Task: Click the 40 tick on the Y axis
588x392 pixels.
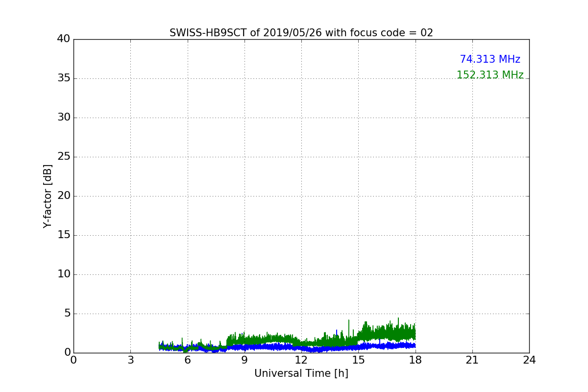Action: click(x=64, y=39)
